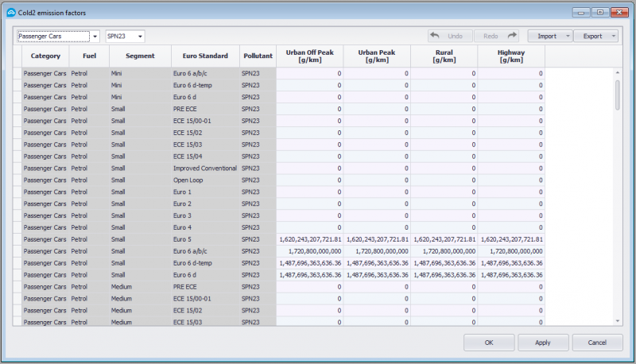
Task: Minimize the emission factors dialog
Action: 582,11
